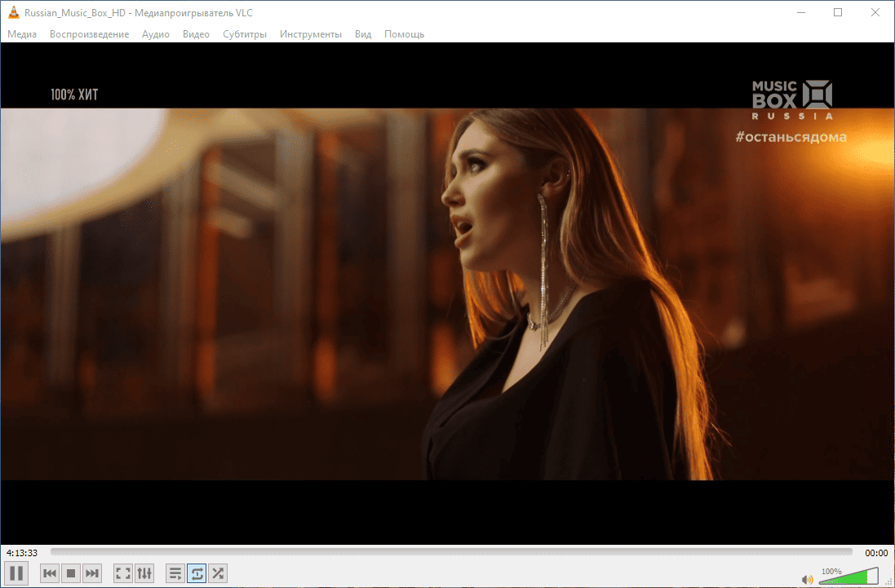Mute audio using the speaker icon
The image size is (895, 588).
coord(807,580)
